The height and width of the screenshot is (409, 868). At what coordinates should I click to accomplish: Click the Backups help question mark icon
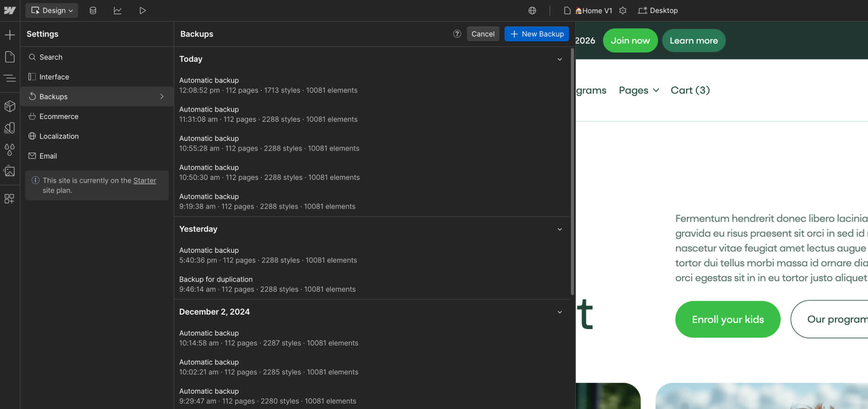[x=457, y=33]
